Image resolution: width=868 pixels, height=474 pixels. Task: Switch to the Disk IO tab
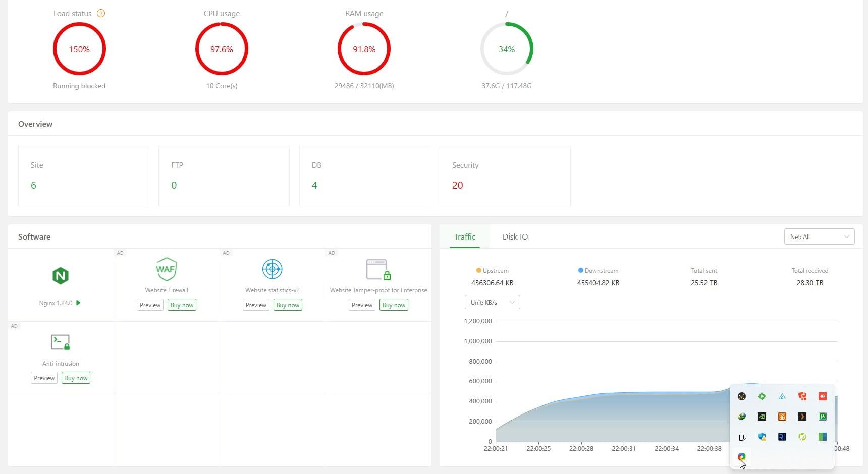coord(515,237)
